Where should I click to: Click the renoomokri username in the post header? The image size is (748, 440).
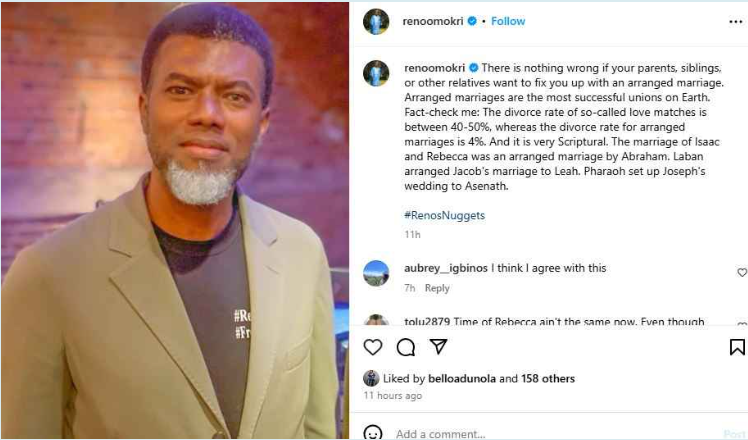pos(433,21)
